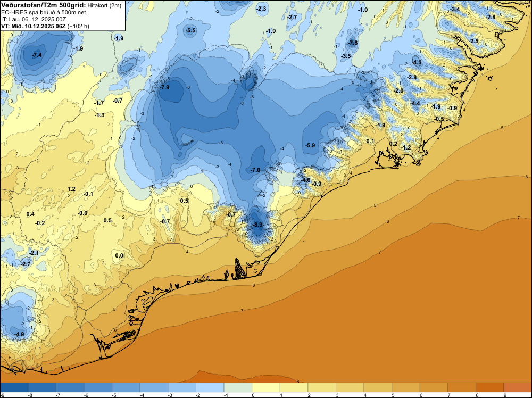
Task: Select the 0.2 temperature label
Action: (x=393, y=144)
